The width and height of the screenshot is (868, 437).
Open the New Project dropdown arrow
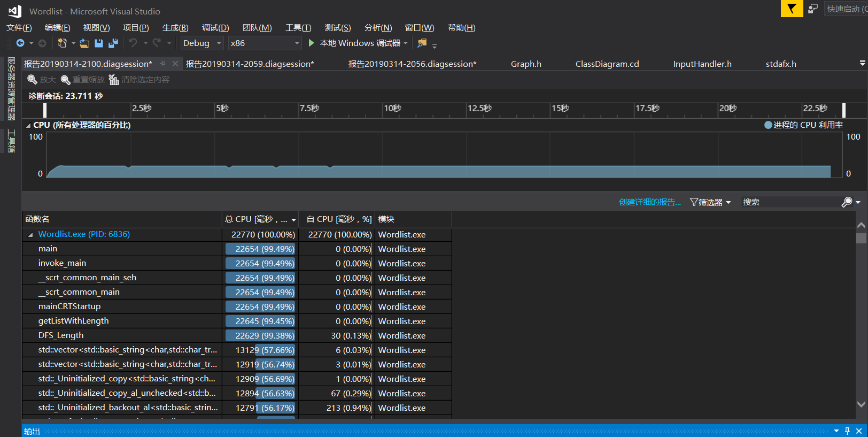[x=73, y=43]
